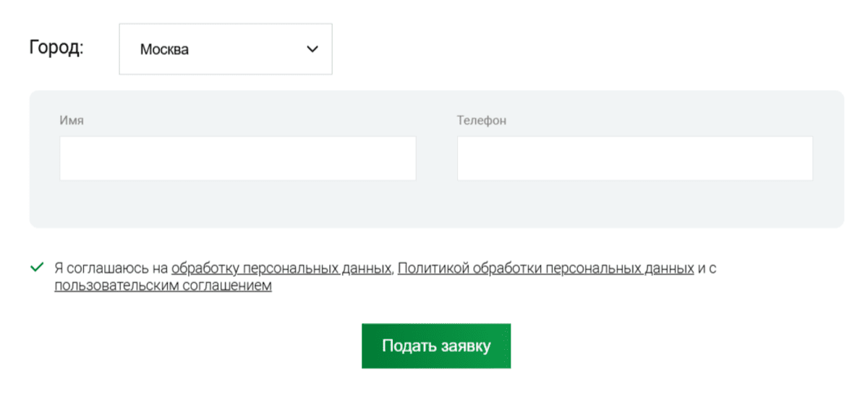This screenshot has width=868, height=399.
Task: Click the Телефон field label
Action: click(481, 120)
